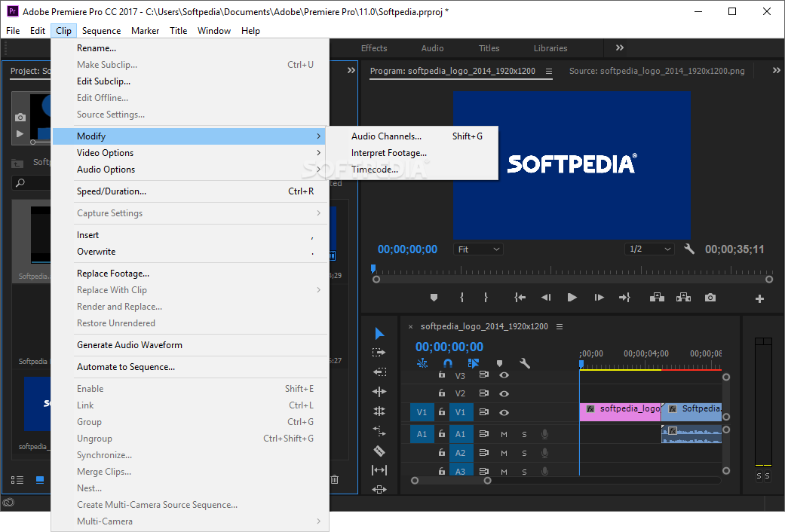Viewport: 785px width, 532px height.
Task: Expand the Video Options submenu
Action: point(190,153)
